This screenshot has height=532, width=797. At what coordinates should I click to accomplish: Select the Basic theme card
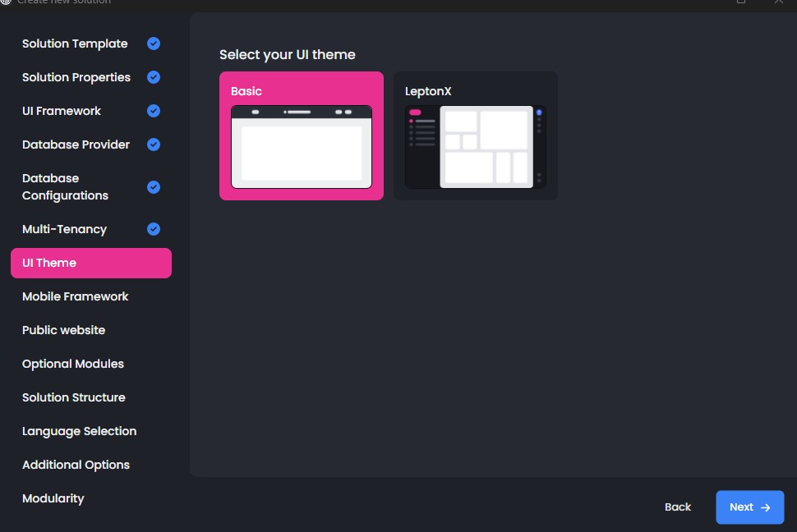tap(301, 92)
